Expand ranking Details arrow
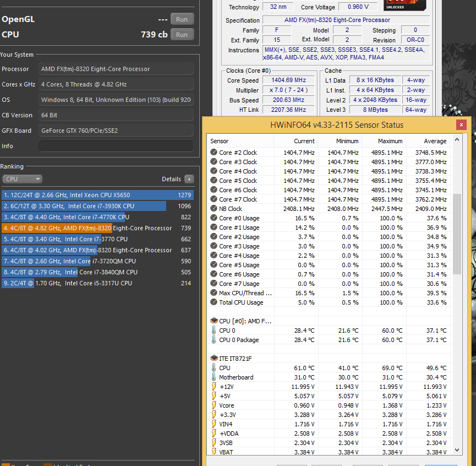476x466 pixels. [x=189, y=179]
